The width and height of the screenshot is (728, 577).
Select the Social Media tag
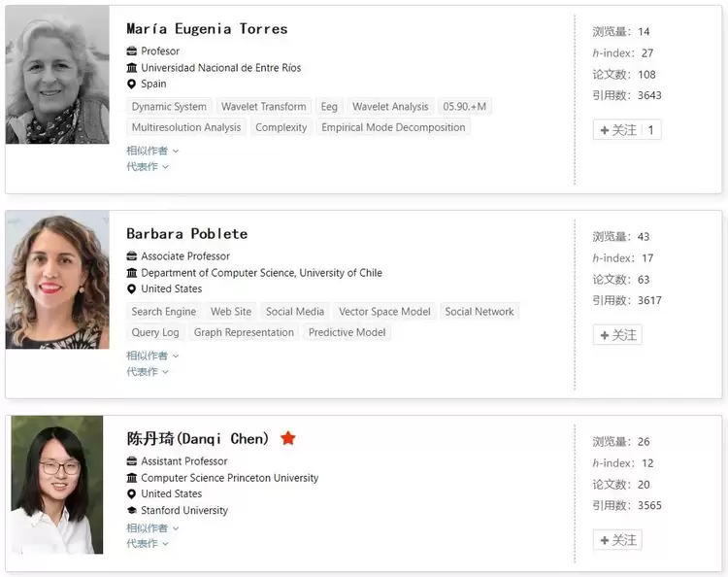pos(295,312)
